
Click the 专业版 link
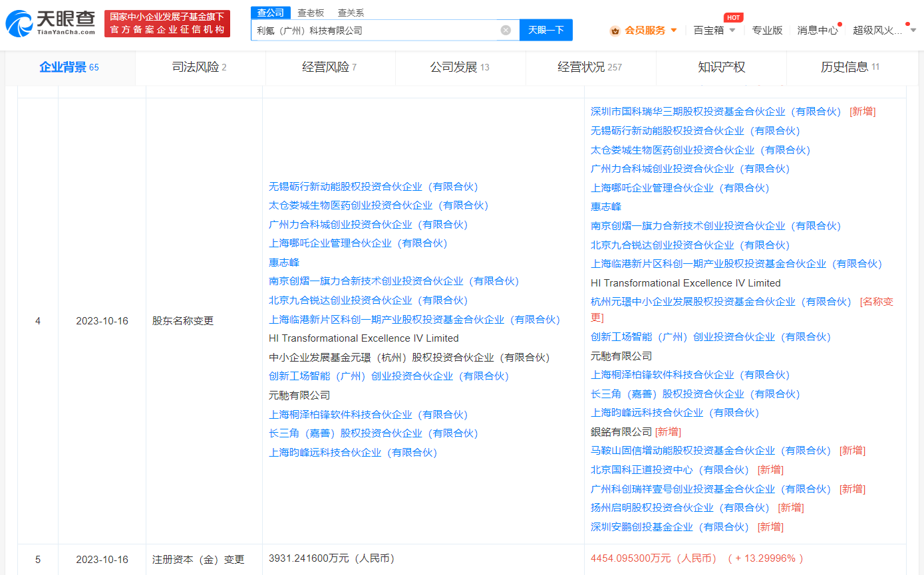tap(767, 30)
